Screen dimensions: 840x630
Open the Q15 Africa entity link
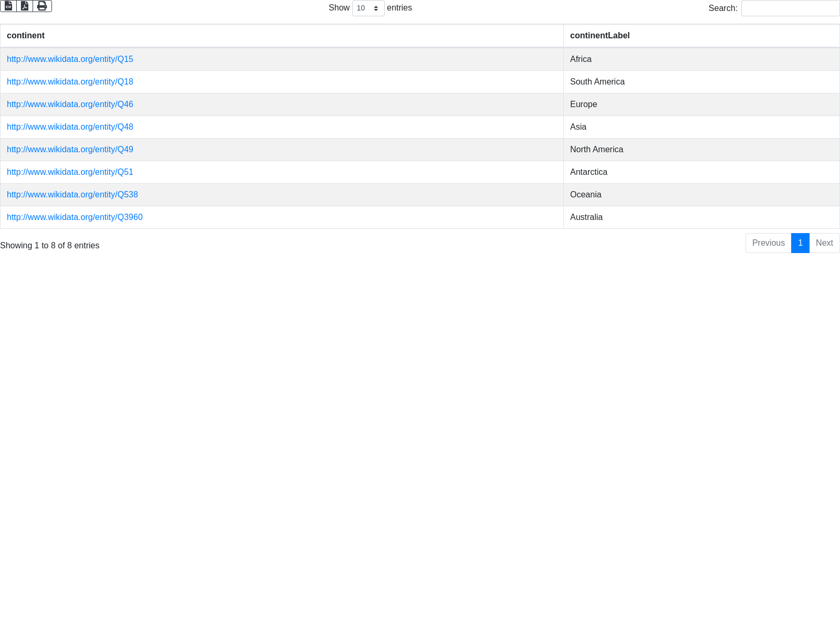pos(70,59)
